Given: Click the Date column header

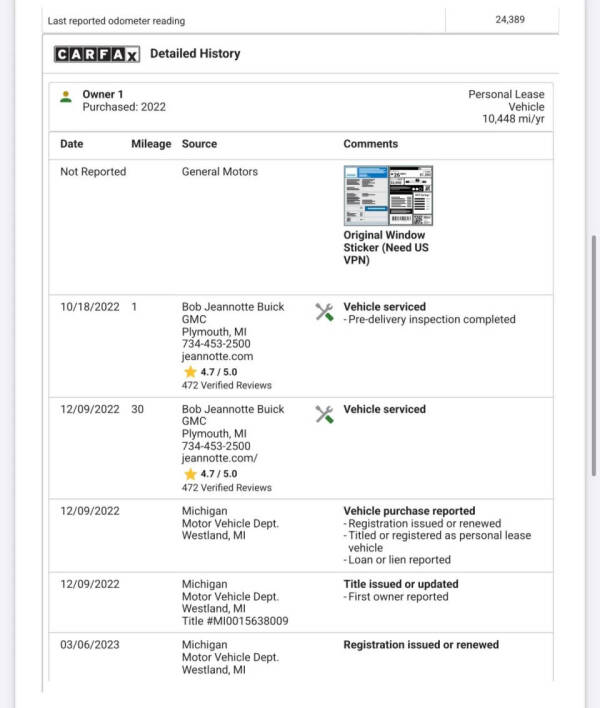Looking at the screenshot, I should [x=72, y=144].
